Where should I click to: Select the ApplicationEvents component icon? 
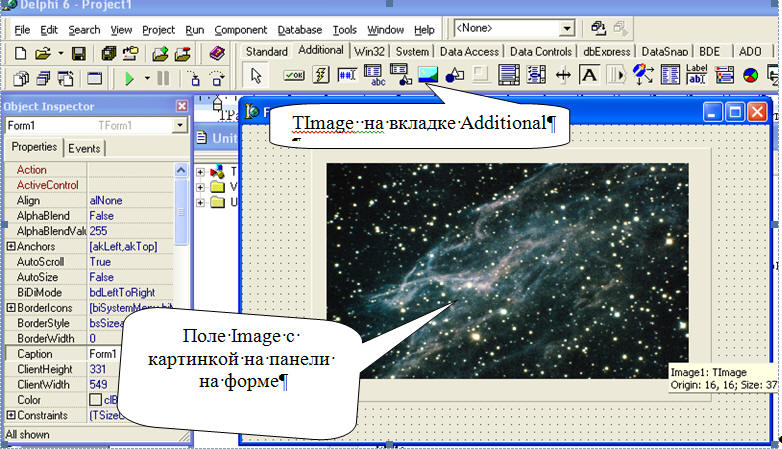pyautogui.click(x=643, y=74)
